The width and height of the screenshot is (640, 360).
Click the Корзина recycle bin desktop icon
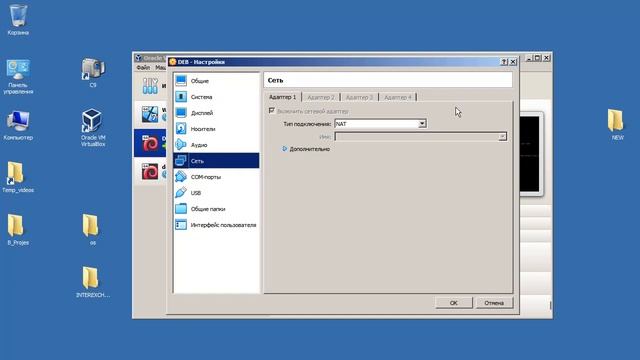click(18, 20)
